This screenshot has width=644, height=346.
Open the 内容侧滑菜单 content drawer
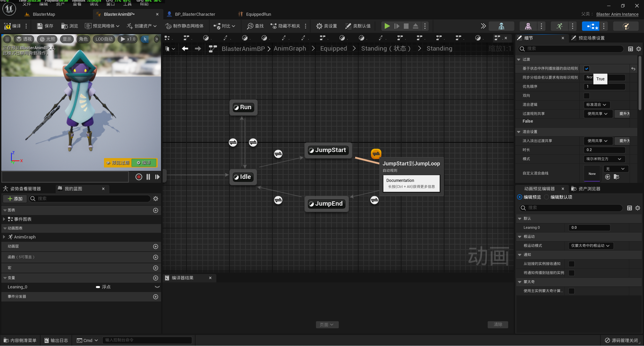click(x=20, y=341)
